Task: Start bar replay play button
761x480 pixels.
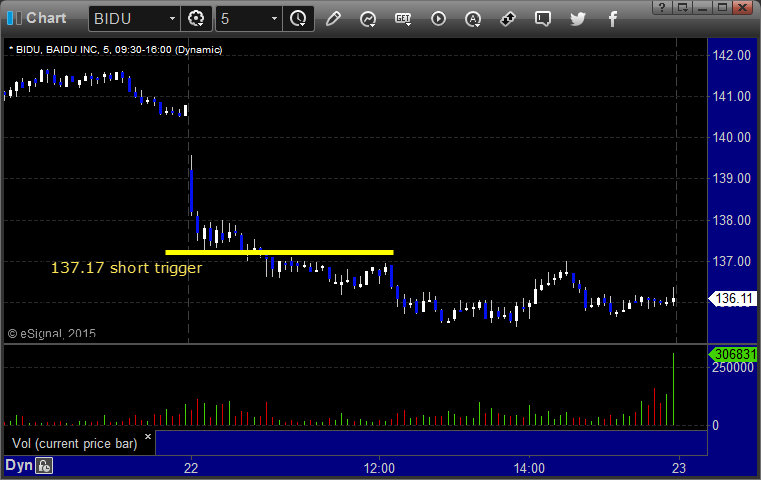Action: (438, 19)
